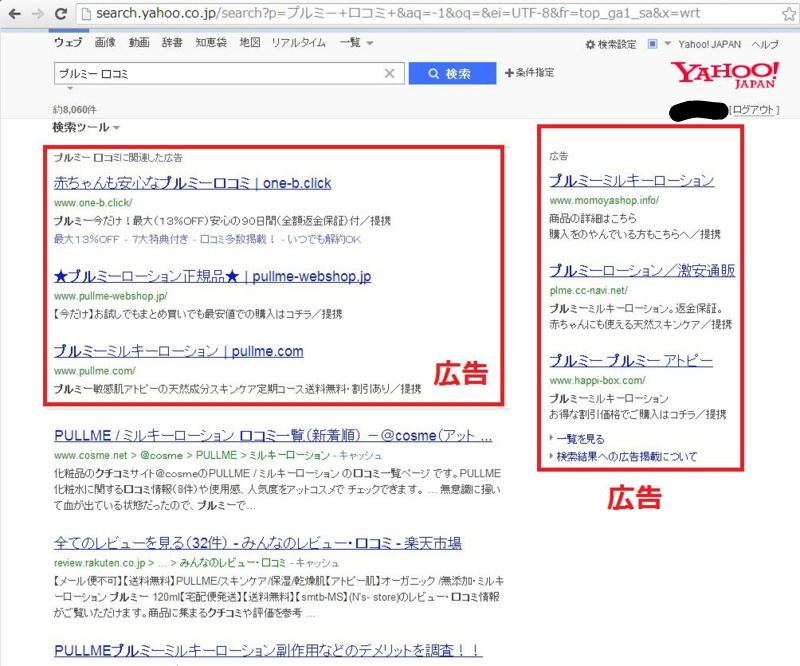The width and height of the screenshot is (800, 666).
Task: Open 全てのレビューを見る(32件) 楽天市場 result
Action: 258,543
